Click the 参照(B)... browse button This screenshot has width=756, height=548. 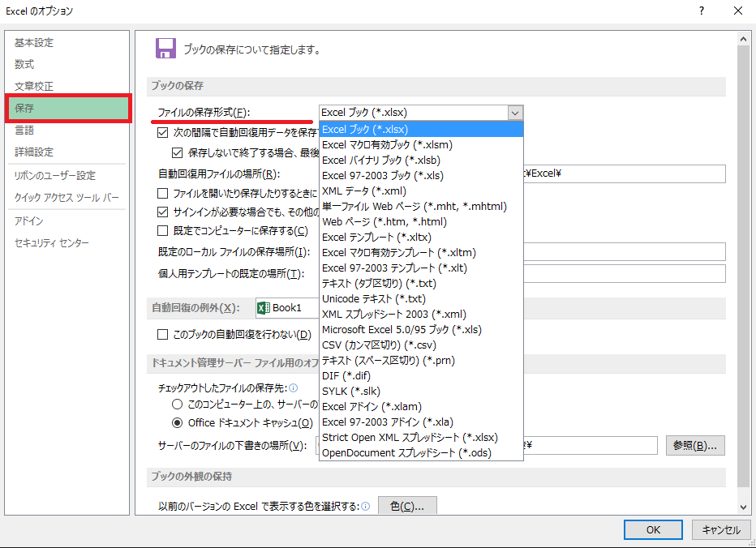(695, 446)
